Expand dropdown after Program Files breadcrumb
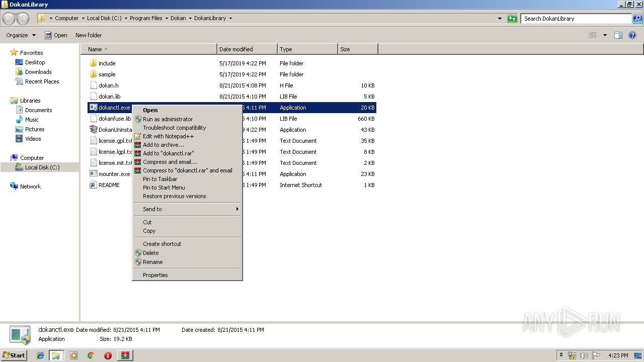The width and height of the screenshot is (644, 362). coord(166,18)
